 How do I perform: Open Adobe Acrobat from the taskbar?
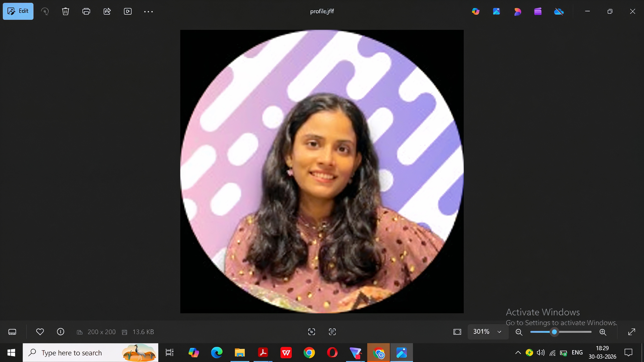(x=263, y=353)
